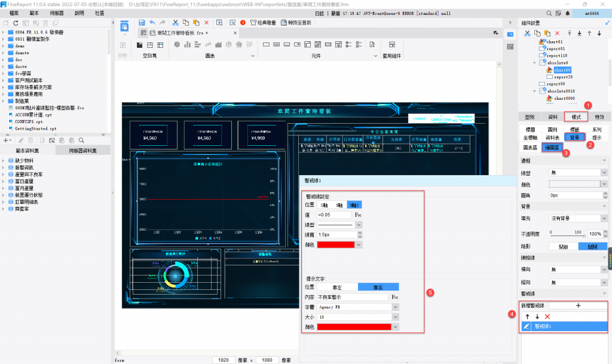Insert a scatter chart from chart gallery
This screenshot has height=364, width=612.
[249, 44]
